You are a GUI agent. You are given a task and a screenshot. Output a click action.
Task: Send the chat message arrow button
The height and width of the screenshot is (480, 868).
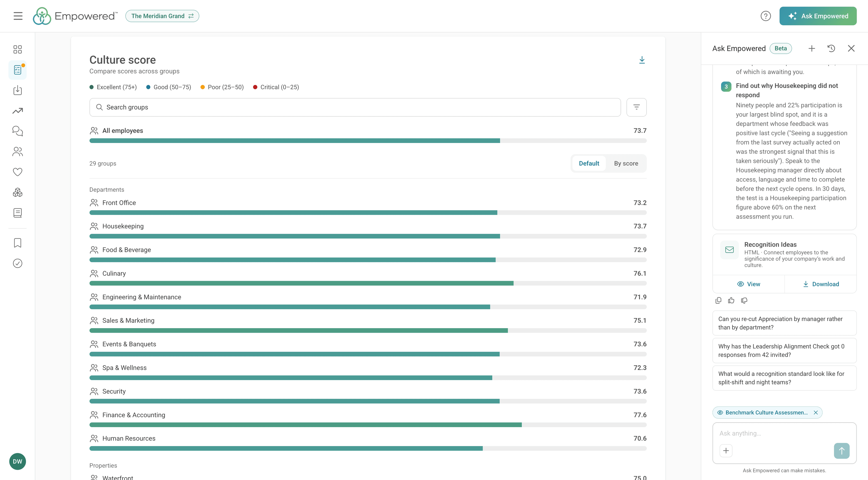click(841, 450)
